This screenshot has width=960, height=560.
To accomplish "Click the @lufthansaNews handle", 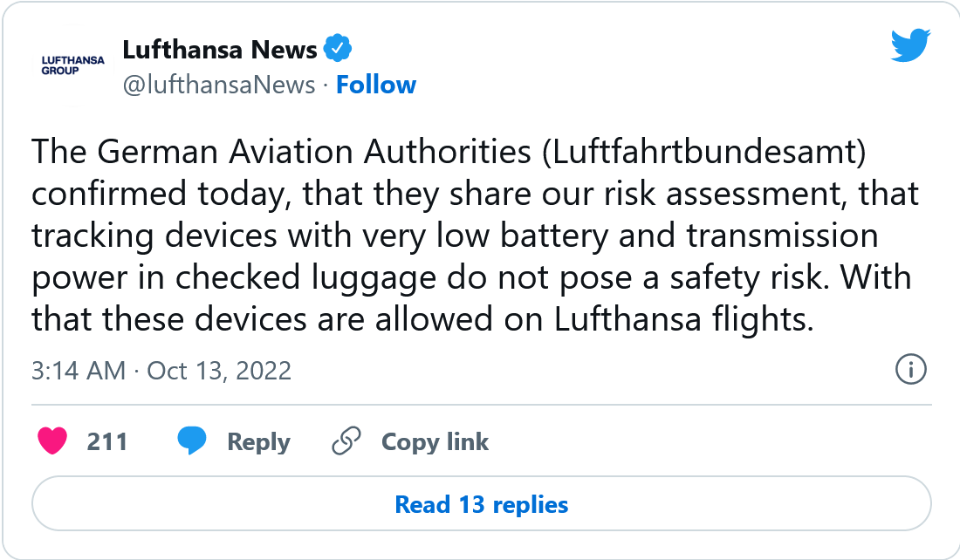I will tap(219, 85).
